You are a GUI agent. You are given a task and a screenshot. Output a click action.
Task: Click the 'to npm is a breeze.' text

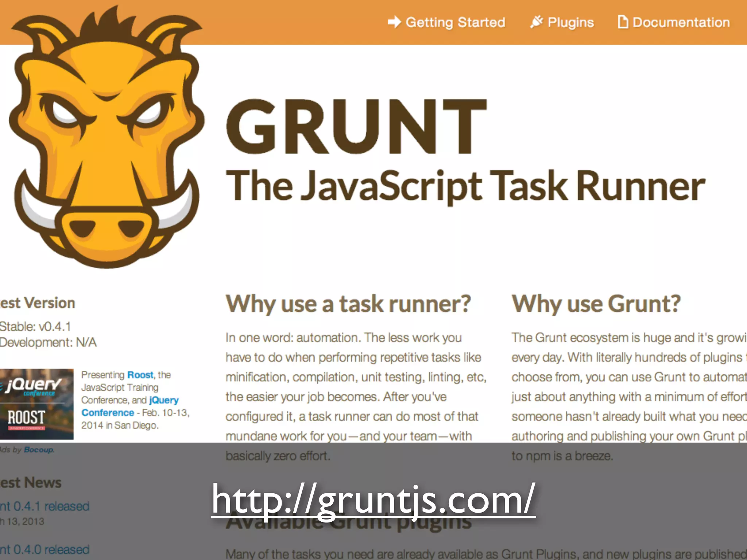click(x=562, y=456)
